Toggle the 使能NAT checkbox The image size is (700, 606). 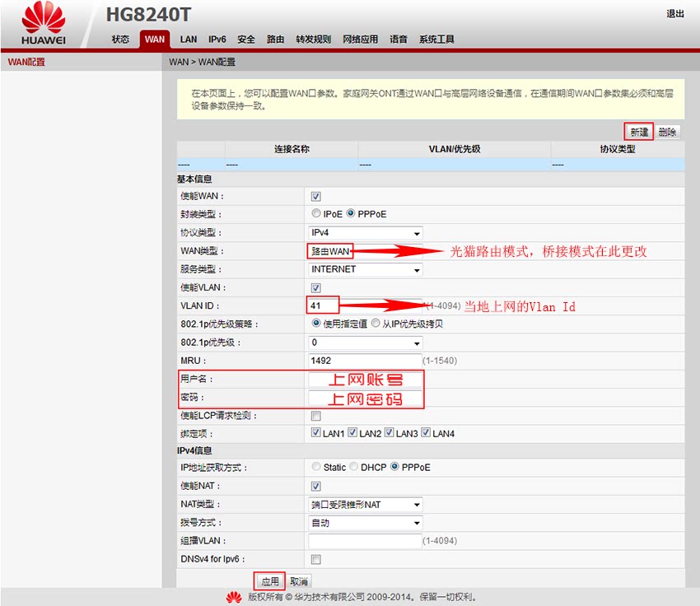point(315,486)
